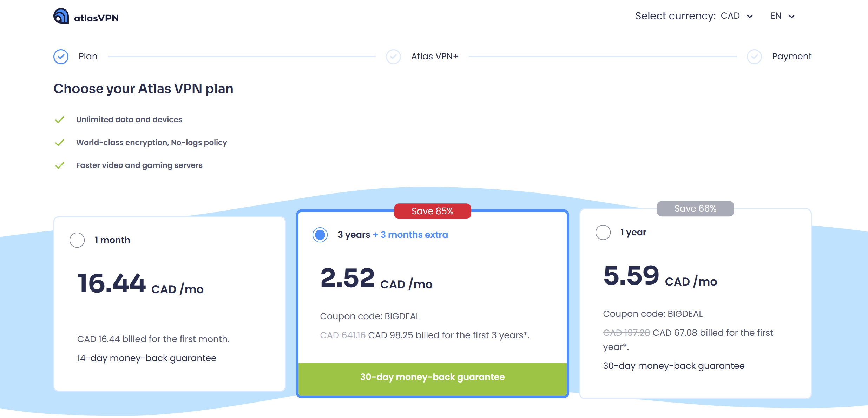
Task: Click the checkmark beside Unlimited data and devices
Action: click(x=60, y=120)
